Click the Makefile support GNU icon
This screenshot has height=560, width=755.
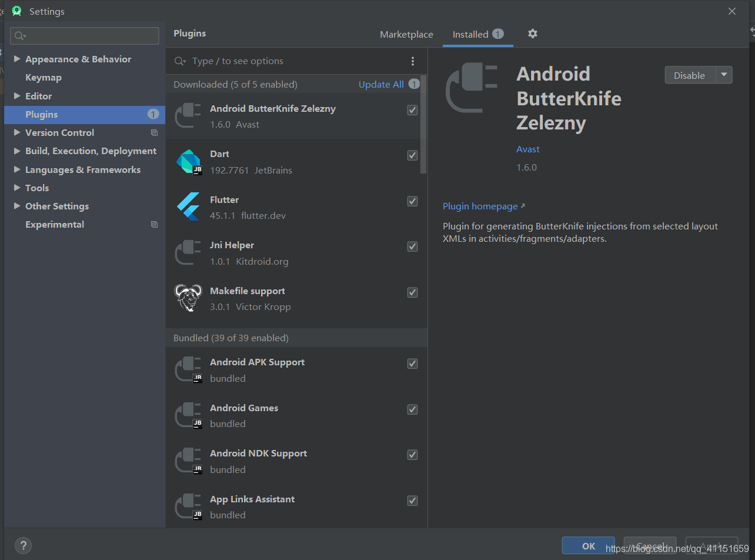coord(189,298)
